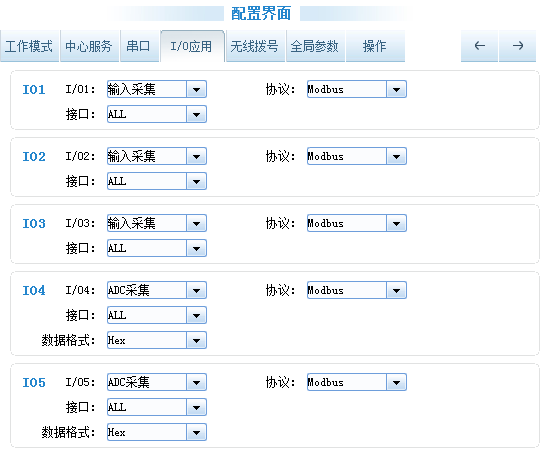This screenshot has width=544, height=453.
Task: Open the 全局参数 tab
Action: (315, 46)
